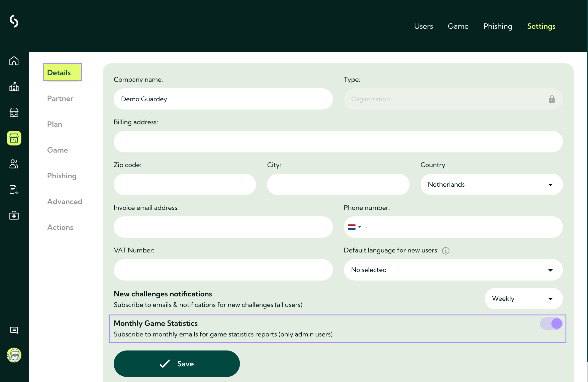Select the highlighted storefront sidebar icon
The image size is (588, 382).
14,138
